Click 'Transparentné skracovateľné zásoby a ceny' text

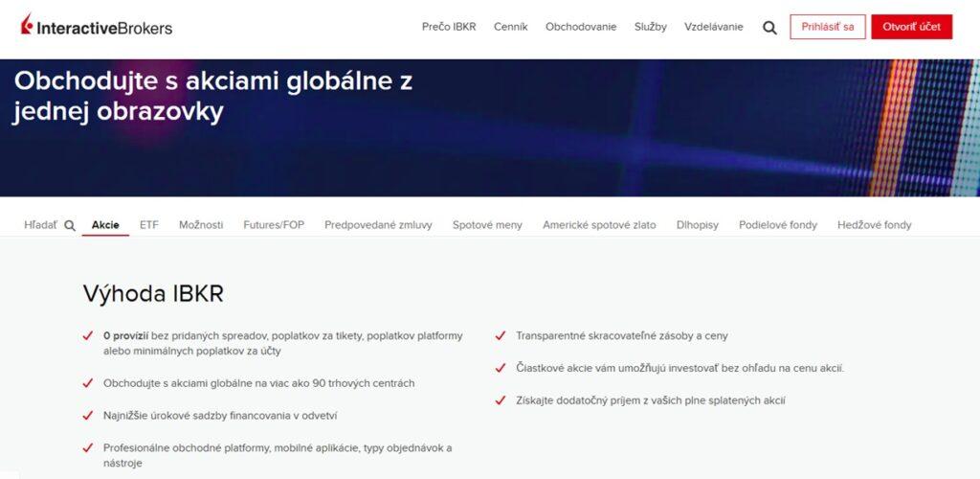tap(622, 336)
